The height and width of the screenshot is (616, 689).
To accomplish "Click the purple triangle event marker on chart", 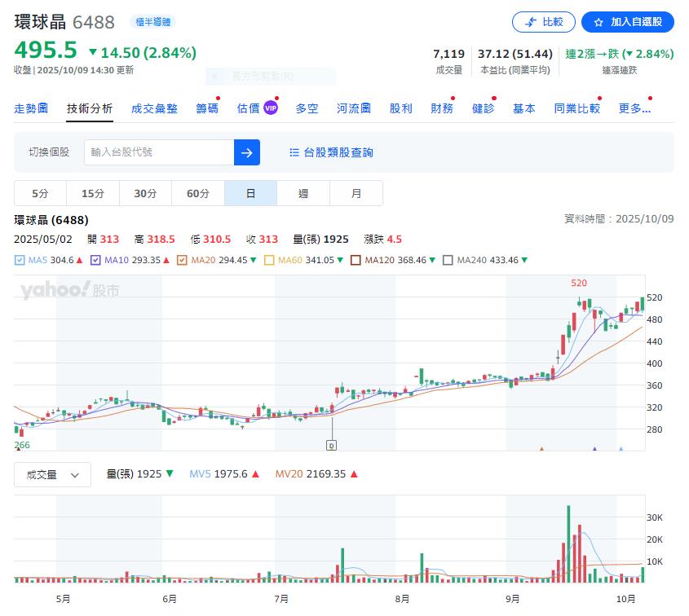I will [594, 448].
